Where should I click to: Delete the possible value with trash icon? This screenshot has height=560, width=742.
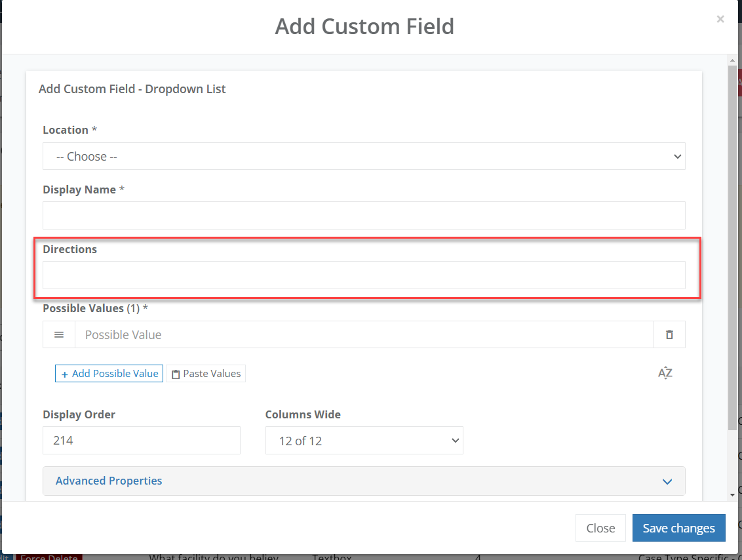tap(669, 334)
